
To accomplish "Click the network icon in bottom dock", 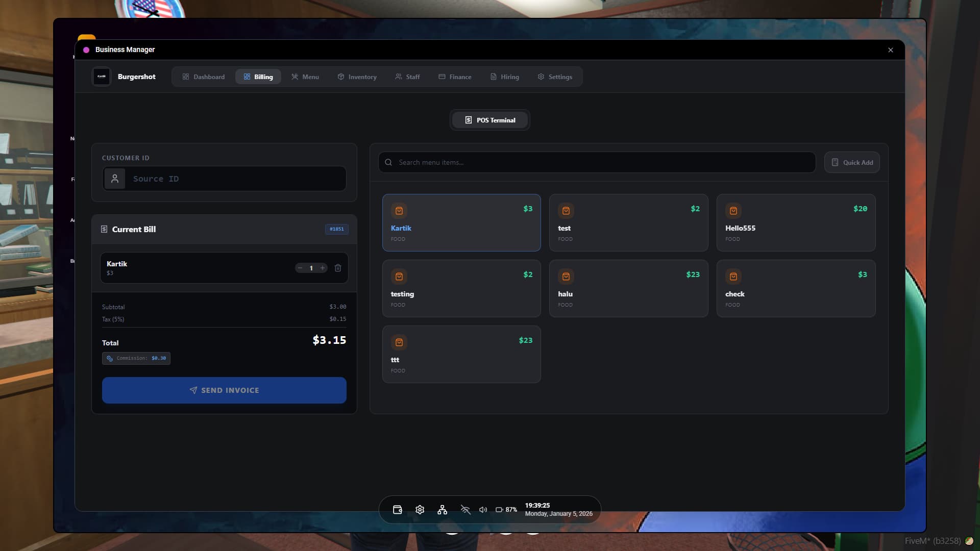I will [443, 510].
